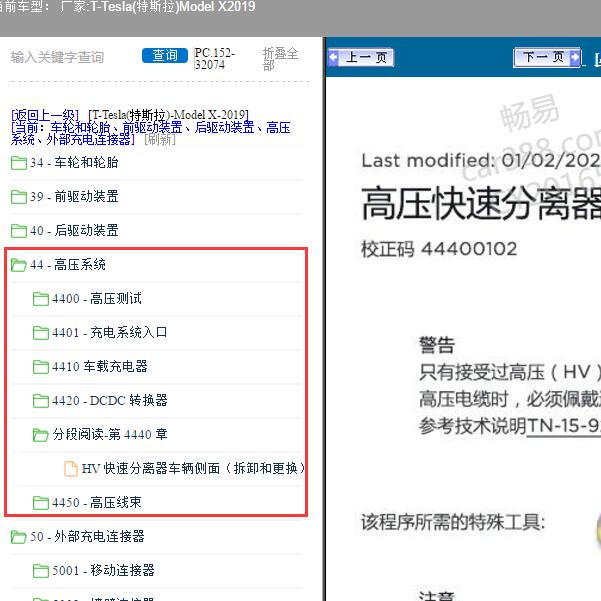The image size is (601, 601).
Task: Open the 返回上一级 link
Action: tap(45, 115)
